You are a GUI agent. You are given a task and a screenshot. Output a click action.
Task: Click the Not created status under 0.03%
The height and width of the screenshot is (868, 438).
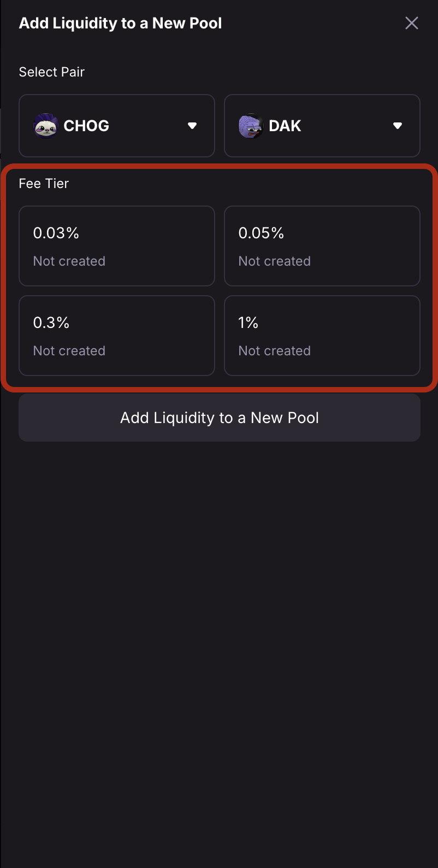[x=69, y=261]
